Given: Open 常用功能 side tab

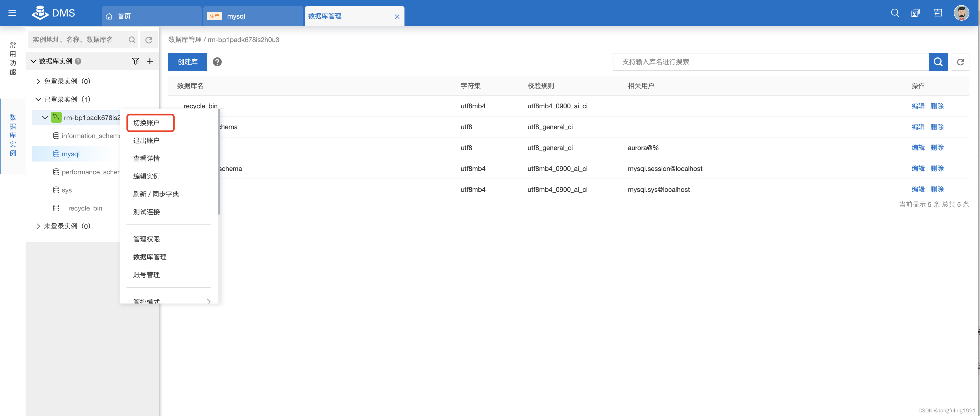Looking at the screenshot, I should click(x=13, y=58).
